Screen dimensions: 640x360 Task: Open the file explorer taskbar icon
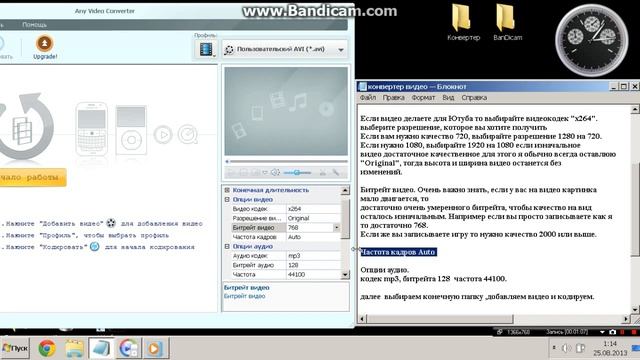coord(74,348)
